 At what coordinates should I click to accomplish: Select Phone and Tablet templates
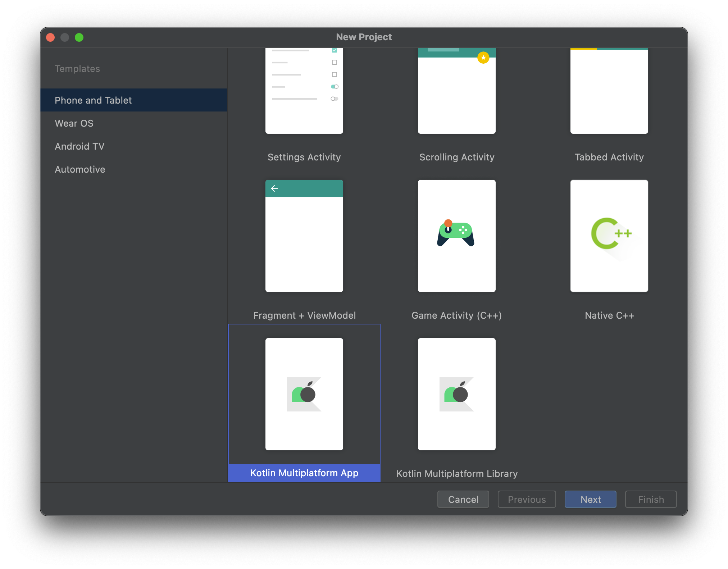(93, 100)
